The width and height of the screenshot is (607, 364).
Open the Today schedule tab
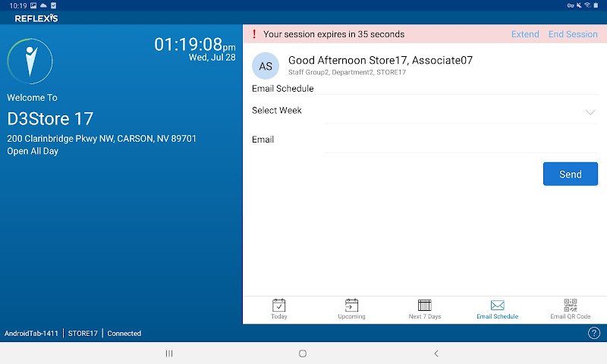(x=278, y=309)
